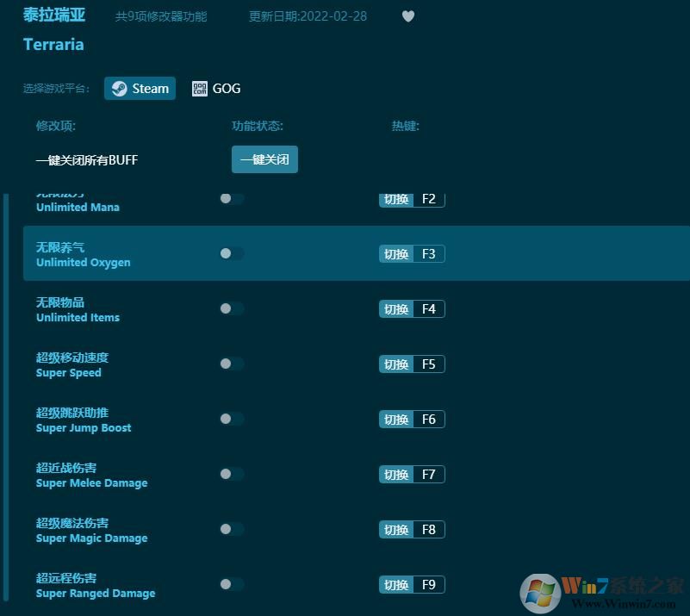This screenshot has width=690, height=616.
Task: Click the Super Ranged Damage label
Action: click(x=96, y=593)
